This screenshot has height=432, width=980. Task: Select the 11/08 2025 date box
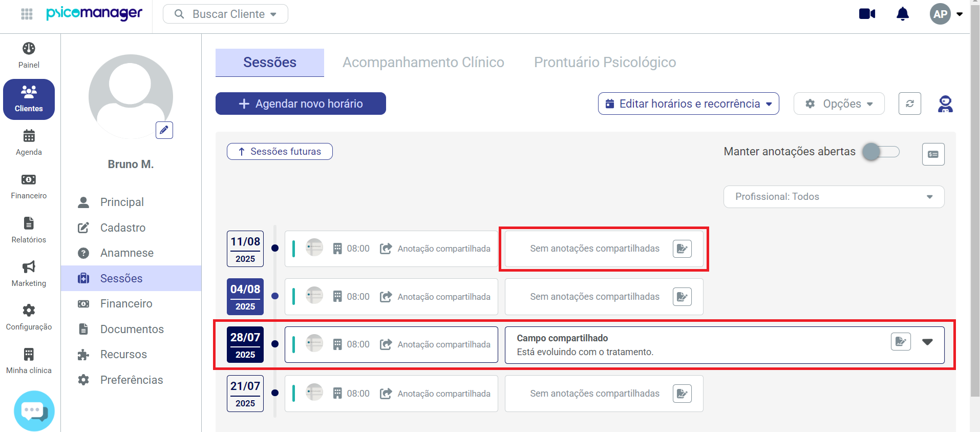tap(245, 249)
